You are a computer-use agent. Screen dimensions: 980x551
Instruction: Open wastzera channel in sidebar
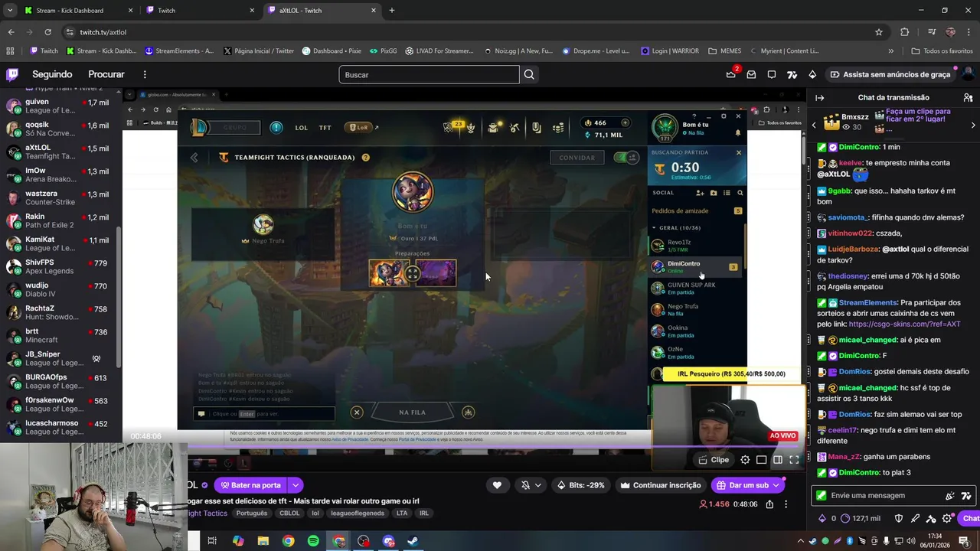tap(60, 197)
